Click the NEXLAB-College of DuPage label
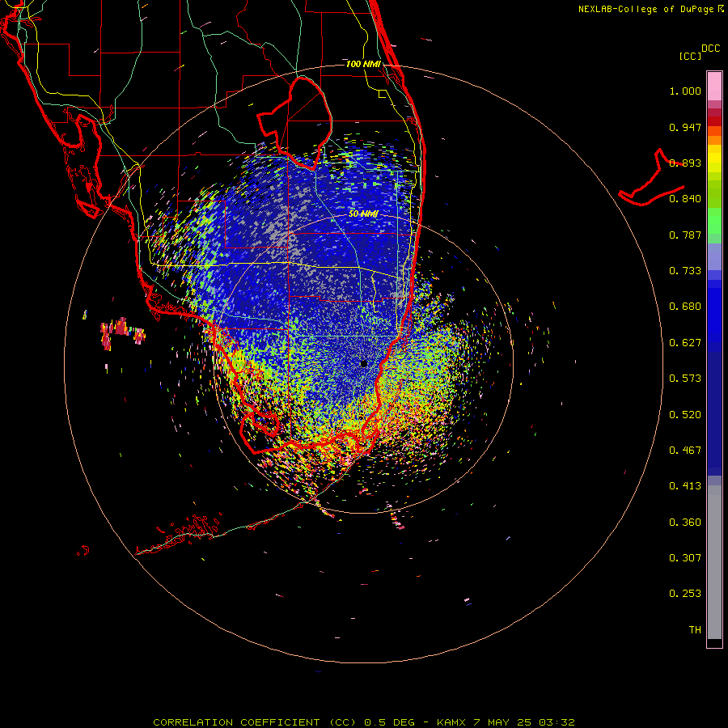 click(x=645, y=9)
